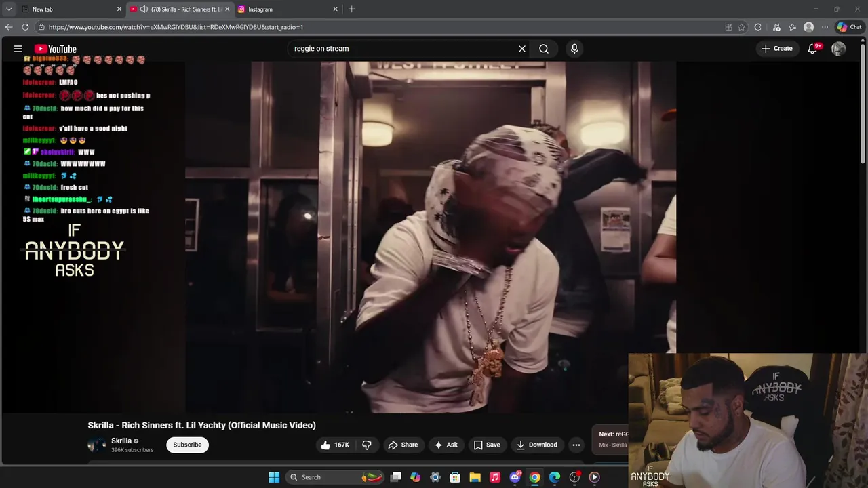Close the Instagram tab
The image size is (868, 488).
tap(335, 9)
